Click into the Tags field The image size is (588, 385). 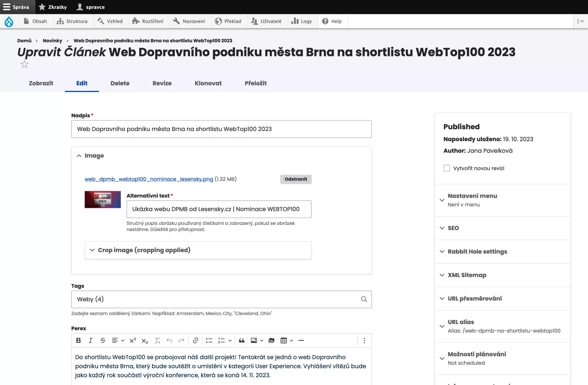coord(221,299)
